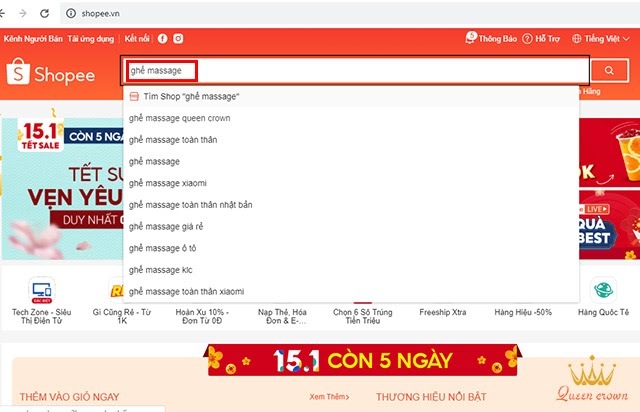Open Chọn 6 Số Trúng Tiền Triệu category

click(x=363, y=314)
